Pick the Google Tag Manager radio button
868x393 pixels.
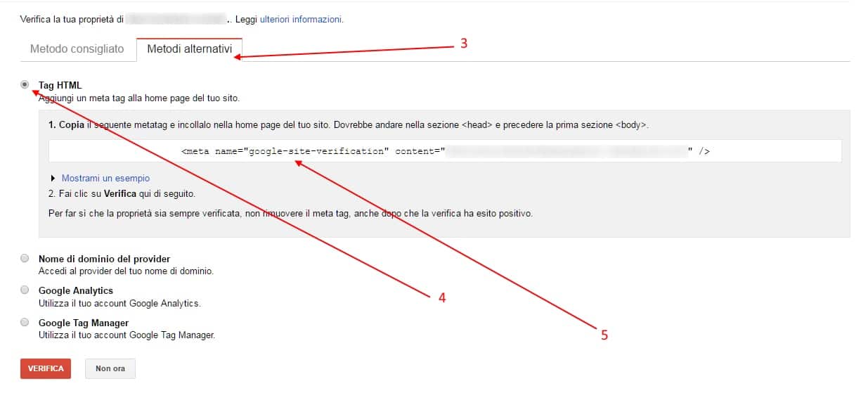tap(25, 322)
